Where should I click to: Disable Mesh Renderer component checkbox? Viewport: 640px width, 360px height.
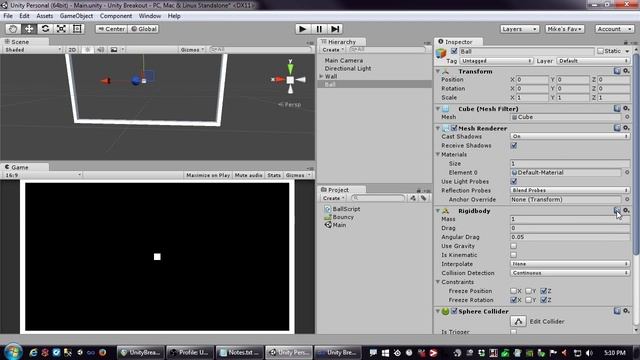454,128
